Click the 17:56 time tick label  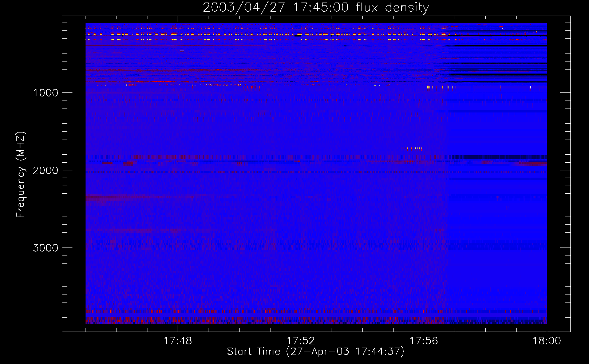424,341
